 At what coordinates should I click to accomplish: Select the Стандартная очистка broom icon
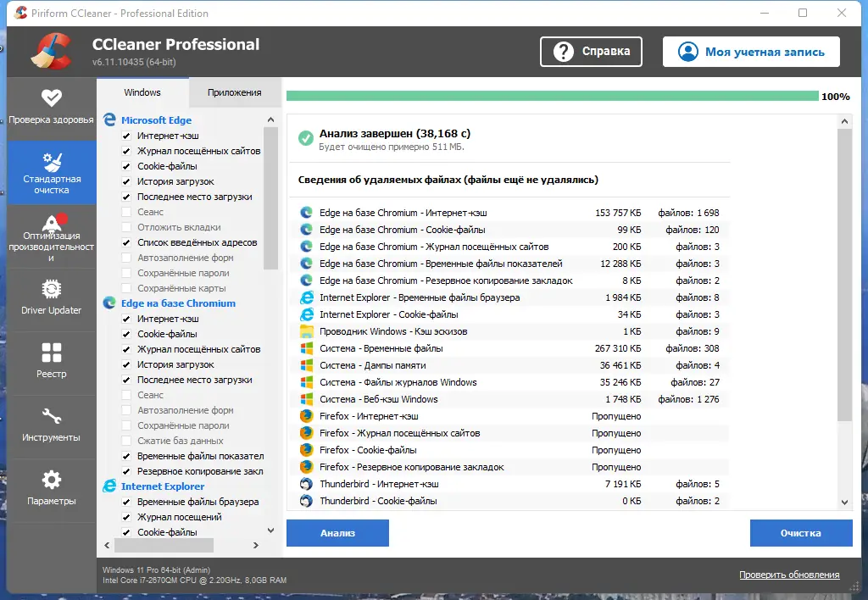click(x=52, y=162)
